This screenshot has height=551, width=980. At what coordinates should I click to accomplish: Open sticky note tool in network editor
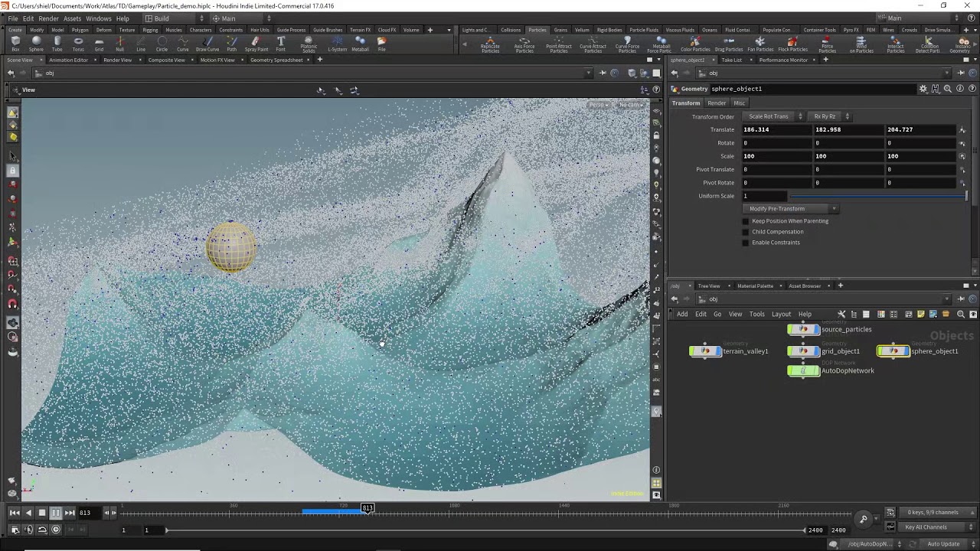point(920,314)
